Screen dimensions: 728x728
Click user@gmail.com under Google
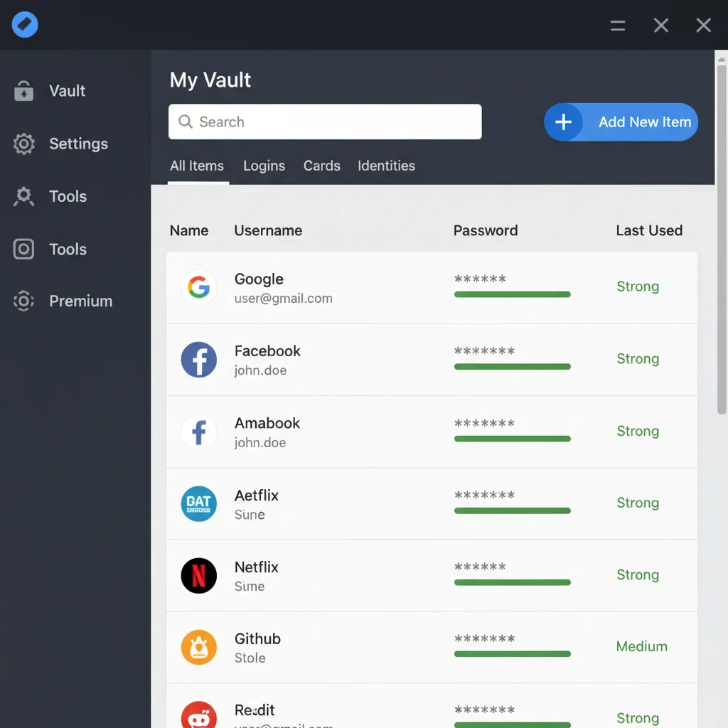click(283, 299)
